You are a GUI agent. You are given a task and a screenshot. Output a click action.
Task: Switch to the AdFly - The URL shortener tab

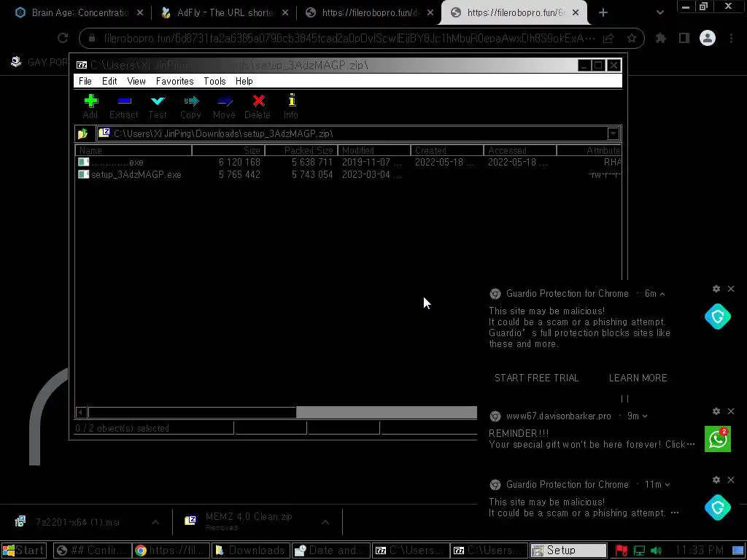224,13
